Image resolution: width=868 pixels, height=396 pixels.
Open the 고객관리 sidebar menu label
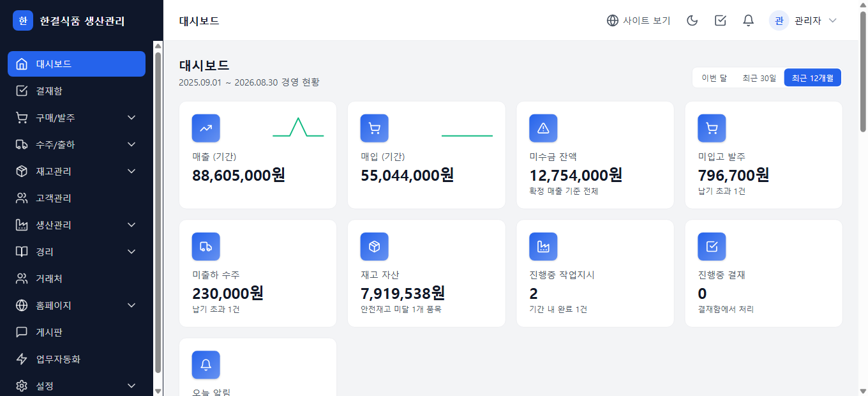[54, 198]
